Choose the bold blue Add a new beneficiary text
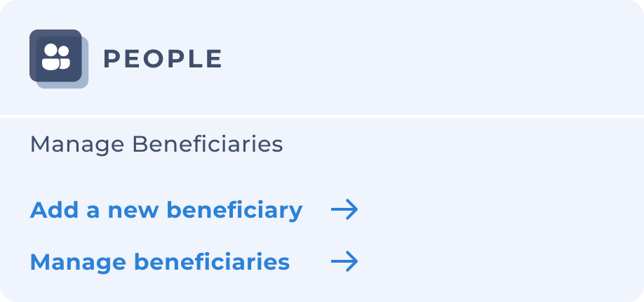The image size is (644, 302). pyautogui.click(x=166, y=209)
